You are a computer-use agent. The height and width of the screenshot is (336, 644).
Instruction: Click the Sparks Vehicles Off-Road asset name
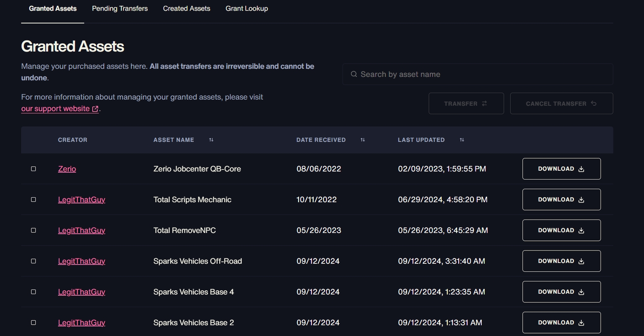197,261
